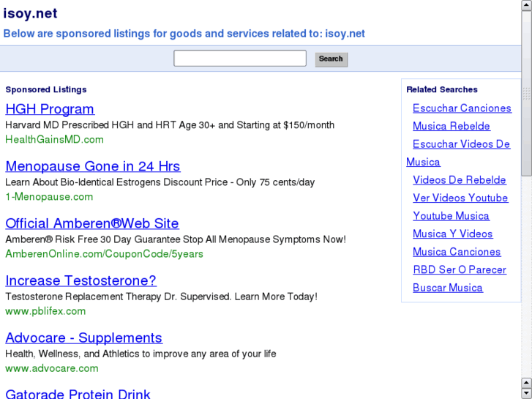
Task: Select the Ver Videos Youtube related search
Action: point(460,198)
